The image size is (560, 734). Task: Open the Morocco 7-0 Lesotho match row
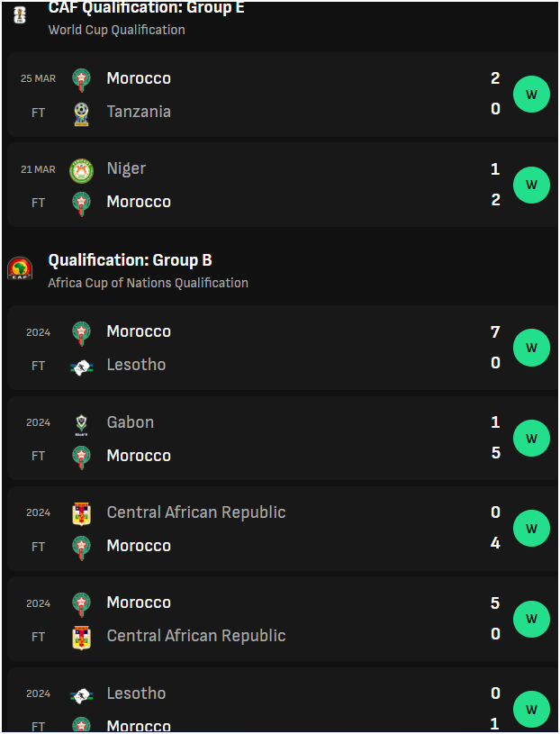[282, 348]
